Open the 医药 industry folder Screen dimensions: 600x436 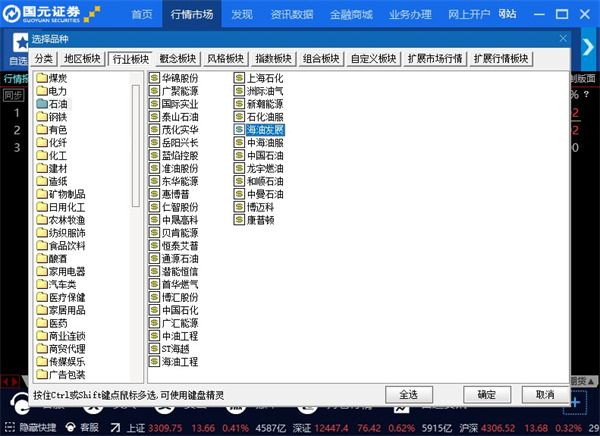click(x=57, y=323)
